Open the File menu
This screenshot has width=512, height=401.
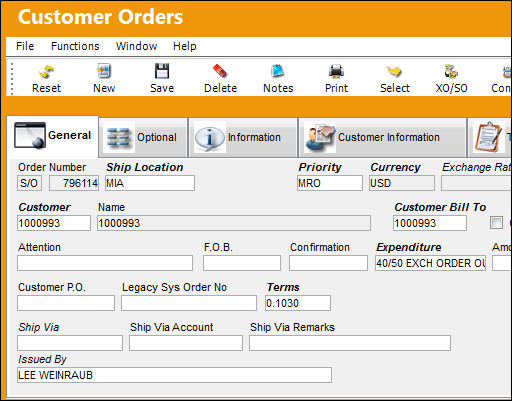(x=25, y=46)
